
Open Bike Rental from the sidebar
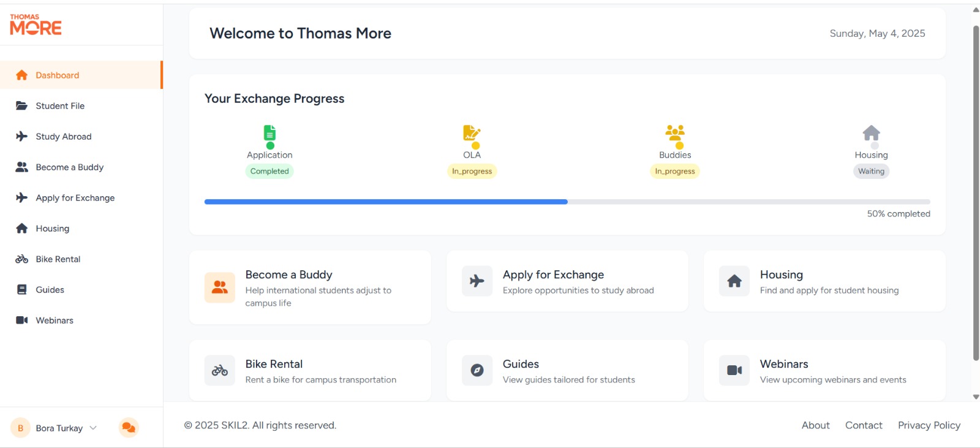tap(81, 259)
